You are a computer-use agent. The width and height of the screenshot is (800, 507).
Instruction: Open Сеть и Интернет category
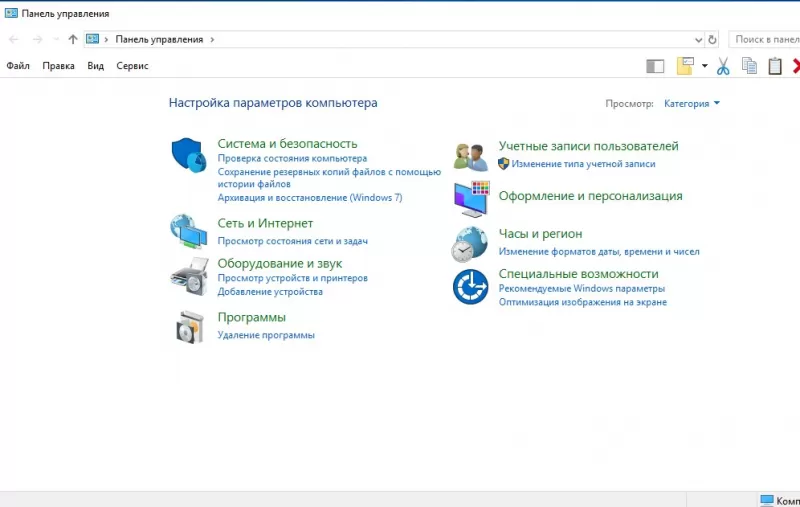(265, 223)
